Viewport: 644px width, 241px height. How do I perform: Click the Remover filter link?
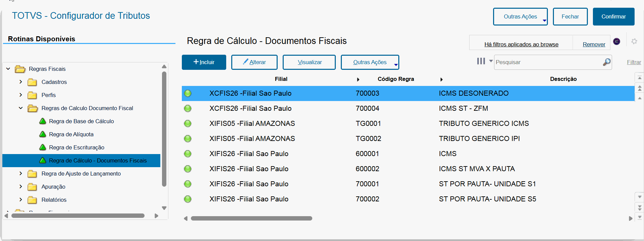pos(594,44)
